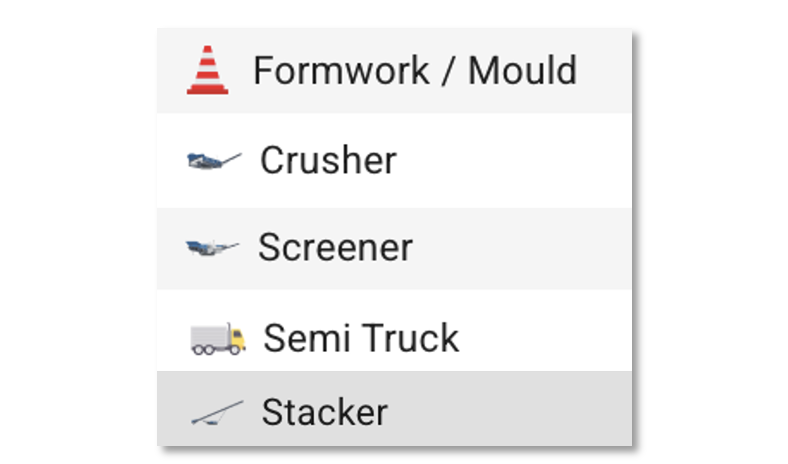Screen dimensions: 788x464
Task: Click the yellow semi truck icon
Action: 217,338
